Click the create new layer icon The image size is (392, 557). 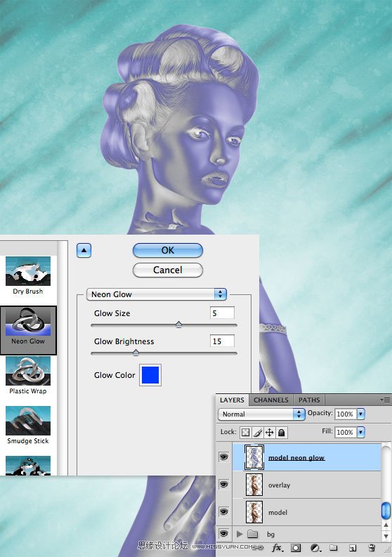pos(353,548)
